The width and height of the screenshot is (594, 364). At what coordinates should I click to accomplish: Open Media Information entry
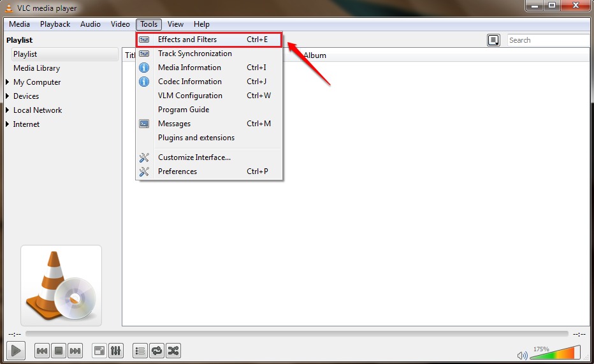click(x=209, y=68)
